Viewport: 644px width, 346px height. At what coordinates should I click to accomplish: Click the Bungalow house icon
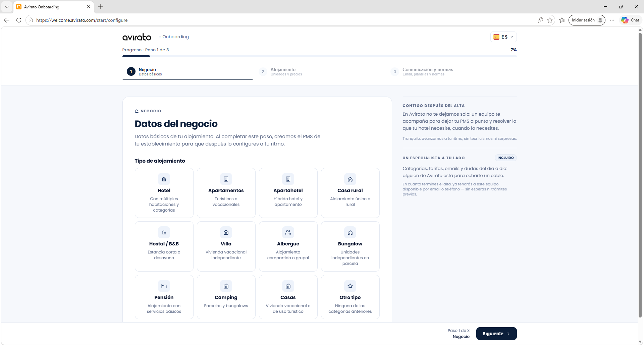point(350,232)
